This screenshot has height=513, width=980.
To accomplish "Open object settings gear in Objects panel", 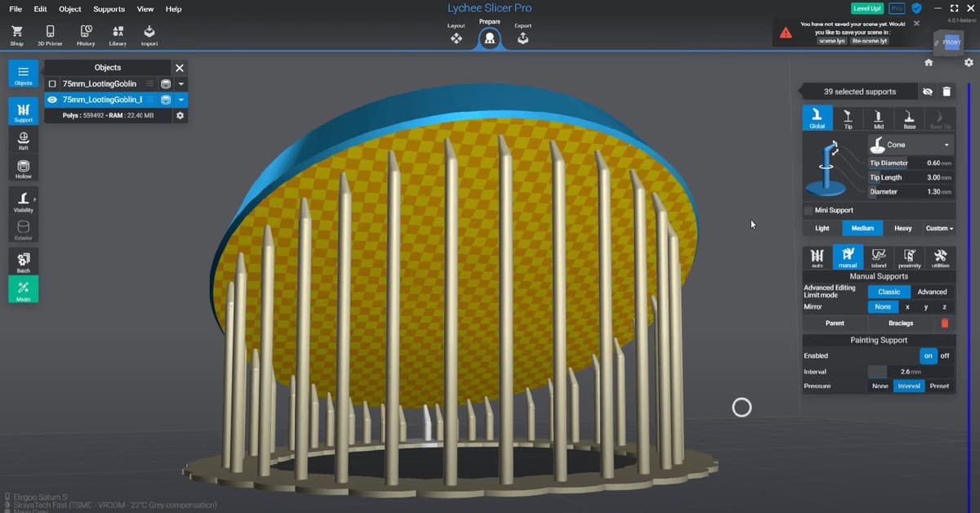I will tap(180, 116).
